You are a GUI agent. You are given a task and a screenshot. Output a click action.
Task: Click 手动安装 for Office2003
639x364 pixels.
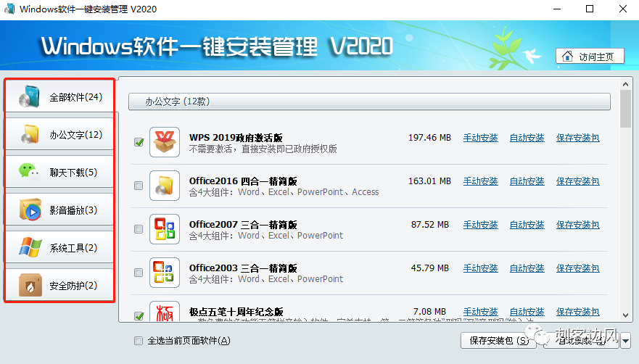click(480, 268)
